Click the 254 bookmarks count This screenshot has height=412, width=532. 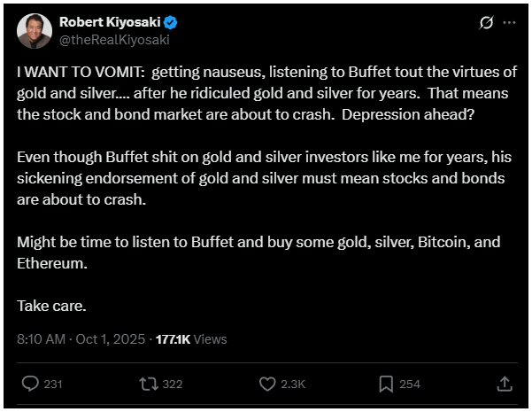point(410,385)
